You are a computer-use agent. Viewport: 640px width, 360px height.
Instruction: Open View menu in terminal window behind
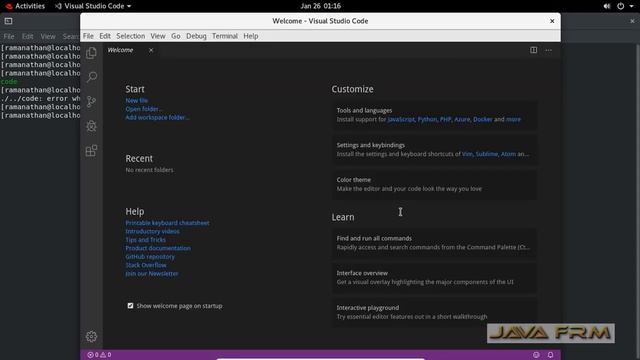point(48,36)
